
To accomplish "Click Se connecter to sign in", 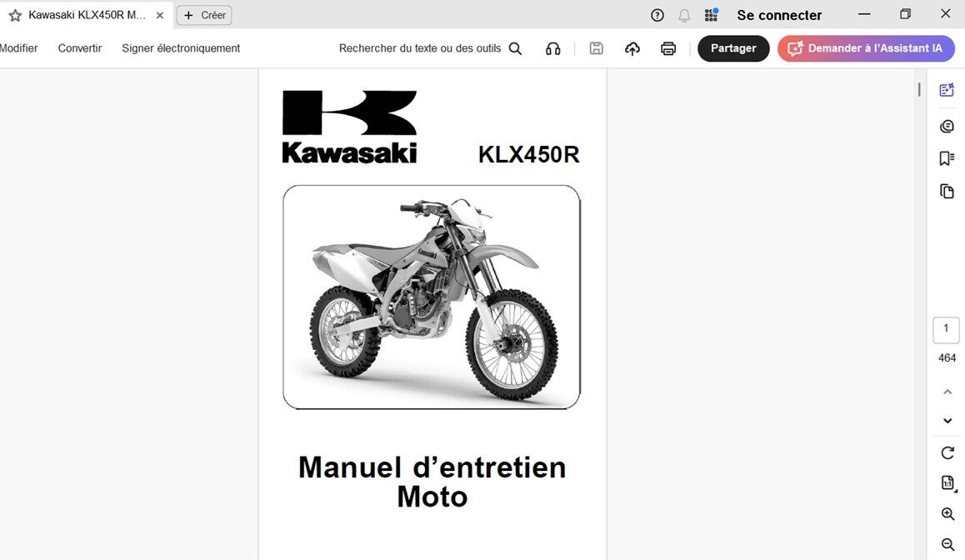I will [779, 15].
